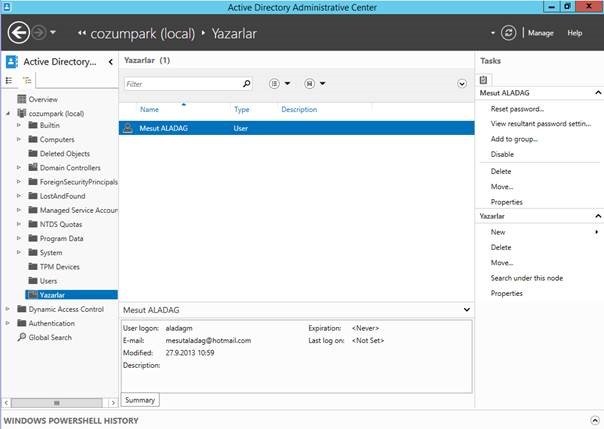
Task: Click Delete under Yazarlar tasks
Action: [x=501, y=248]
